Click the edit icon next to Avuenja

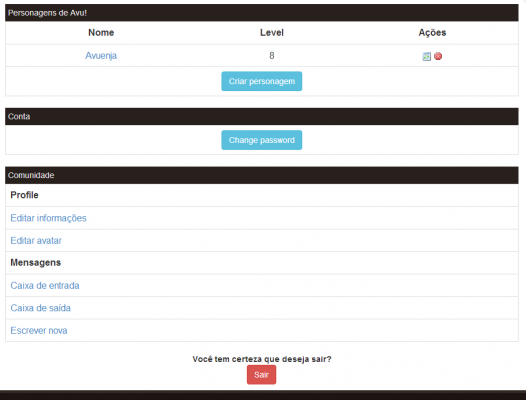pos(426,56)
